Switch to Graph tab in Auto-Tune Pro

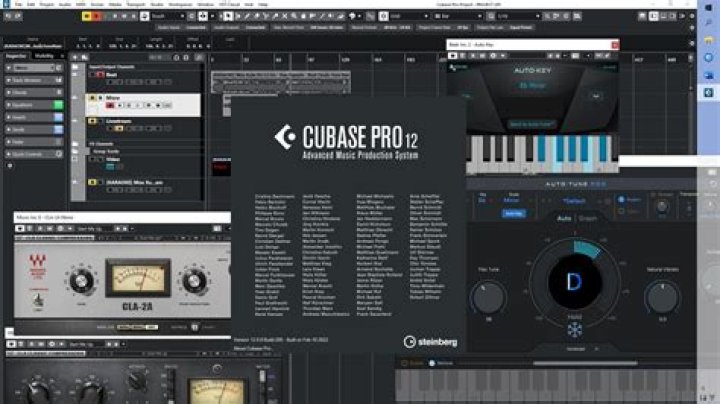click(587, 219)
